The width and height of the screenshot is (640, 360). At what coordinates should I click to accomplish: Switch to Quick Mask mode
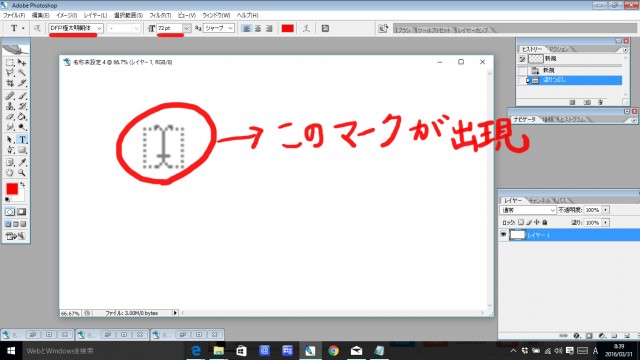22,211
